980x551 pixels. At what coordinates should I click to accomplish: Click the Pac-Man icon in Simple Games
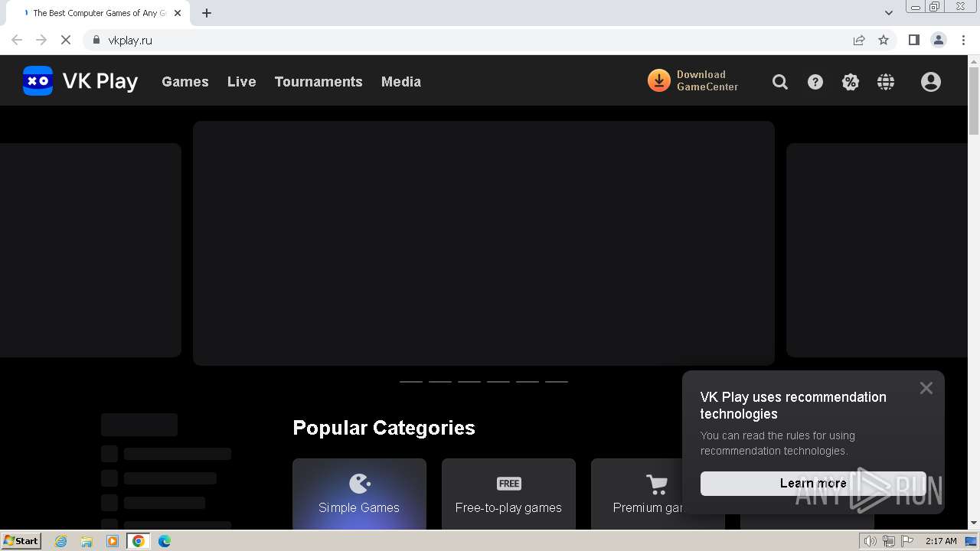[x=360, y=484]
